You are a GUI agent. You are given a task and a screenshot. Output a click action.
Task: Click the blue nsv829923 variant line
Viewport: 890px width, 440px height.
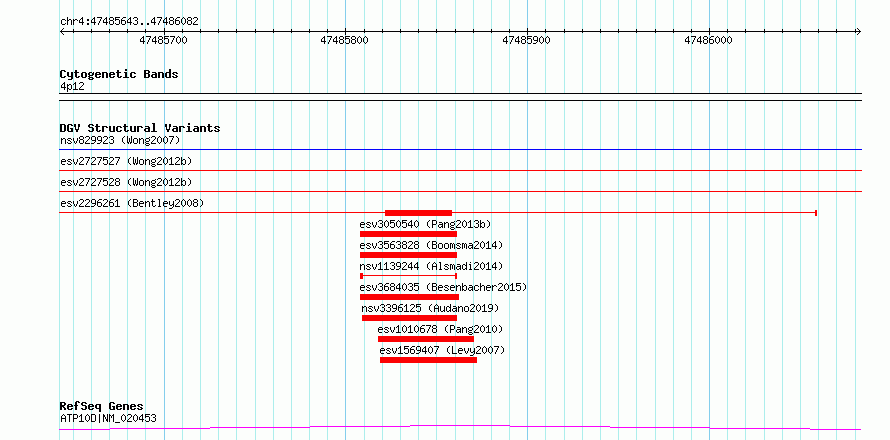460,150
